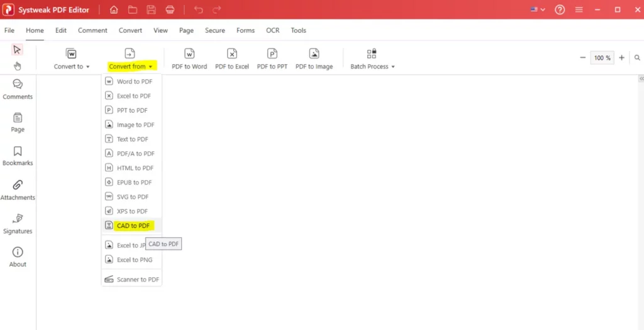Switch to the Edit tab

click(61, 30)
